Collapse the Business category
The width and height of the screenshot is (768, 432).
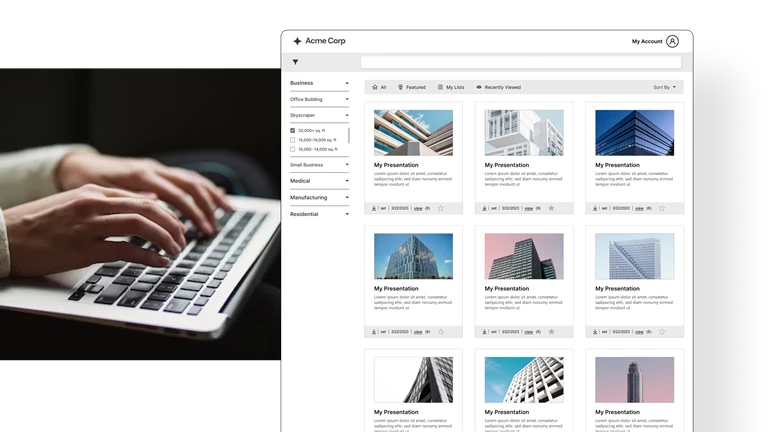347,83
